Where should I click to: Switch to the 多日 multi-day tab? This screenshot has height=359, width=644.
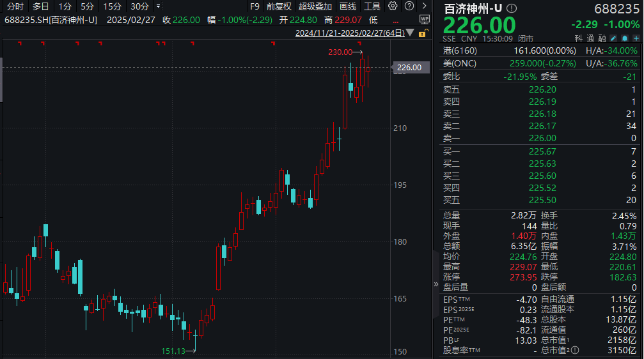[x=40, y=6]
